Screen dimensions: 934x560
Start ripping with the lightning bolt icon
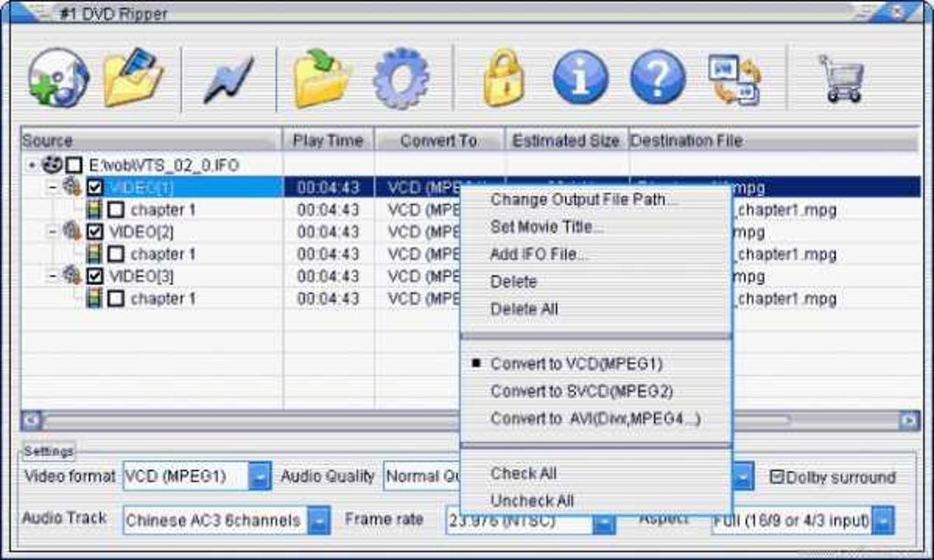click(x=229, y=79)
